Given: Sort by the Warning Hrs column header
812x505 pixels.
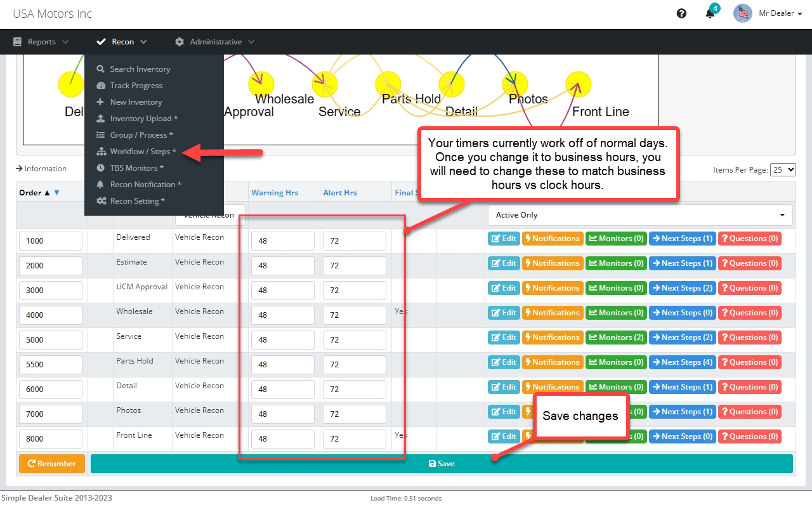Looking at the screenshot, I should click(275, 193).
